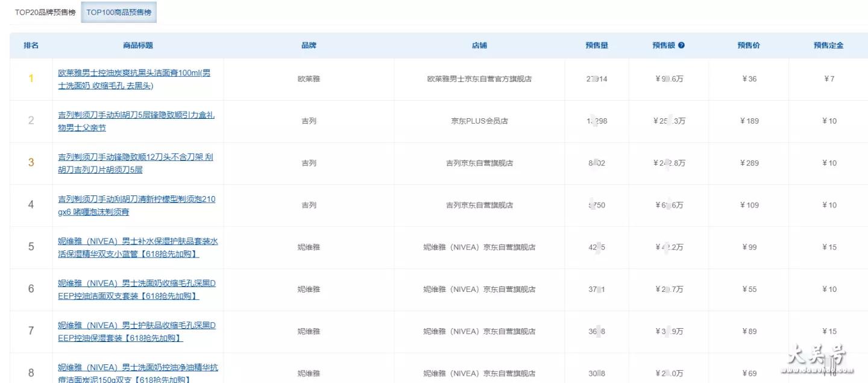
Task: Select the TOP100商品预售榜 tab
Action: click(119, 12)
